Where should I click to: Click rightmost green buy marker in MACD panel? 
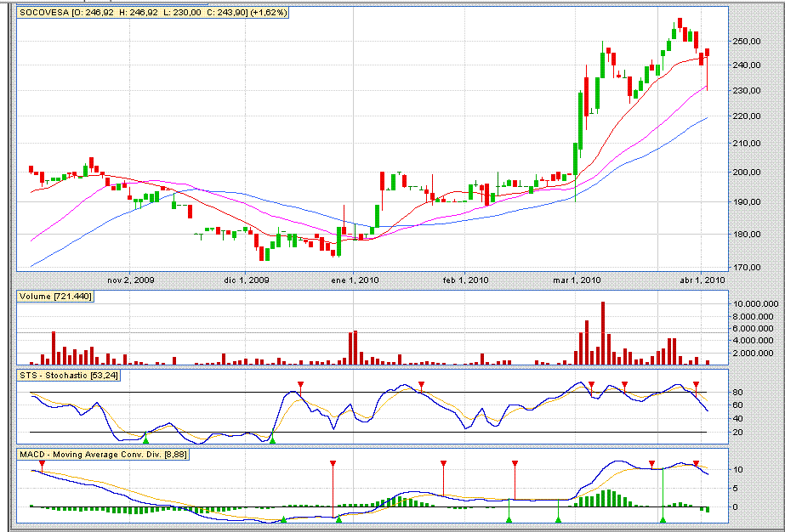(x=663, y=518)
